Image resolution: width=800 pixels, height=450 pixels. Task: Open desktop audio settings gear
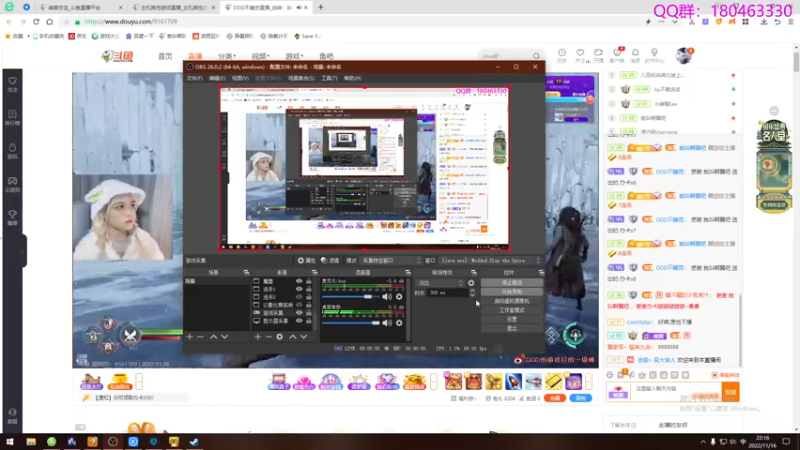click(x=399, y=322)
